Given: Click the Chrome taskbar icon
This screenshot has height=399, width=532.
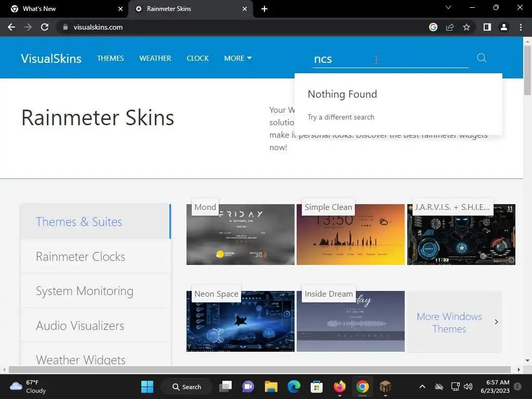Looking at the screenshot, I should click(362, 387).
